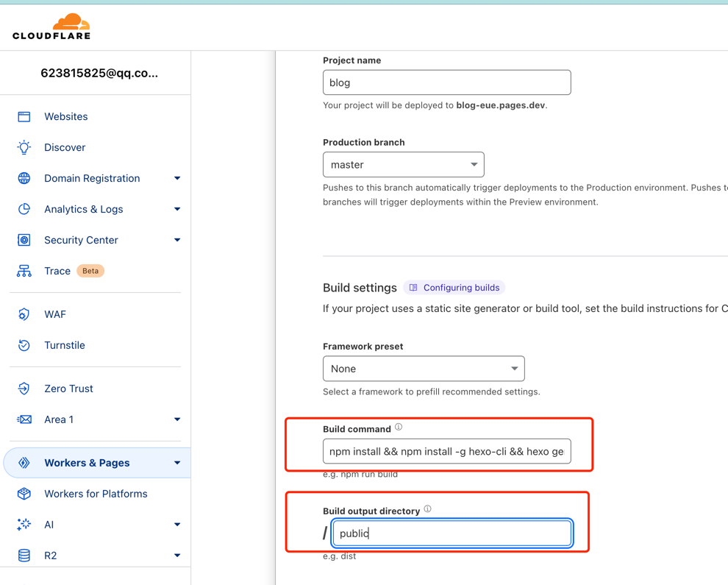Image resolution: width=728 pixels, height=585 pixels.
Task: Click 'Select a framework to prefill recommended settings.'
Action: click(x=432, y=391)
